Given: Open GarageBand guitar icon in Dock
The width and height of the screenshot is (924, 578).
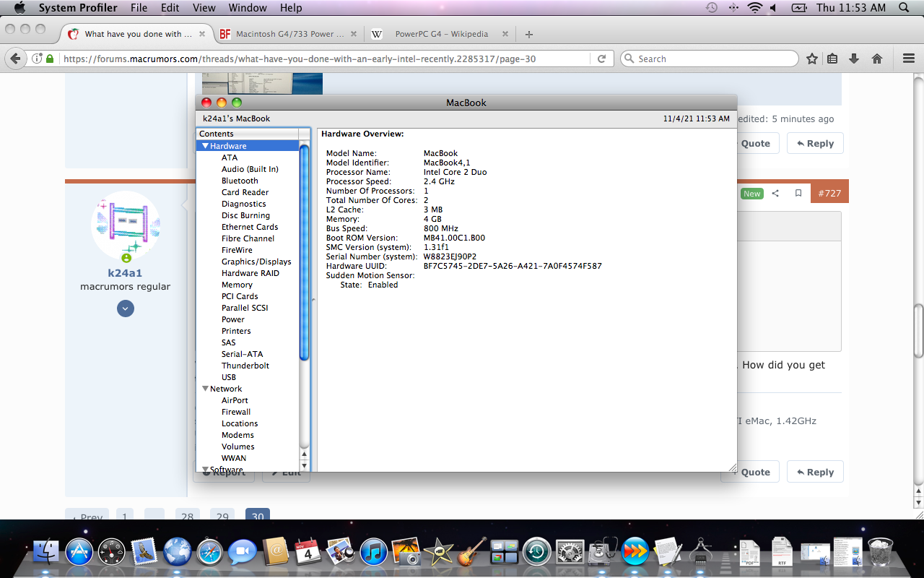Looking at the screenshot, I should 471,551.
